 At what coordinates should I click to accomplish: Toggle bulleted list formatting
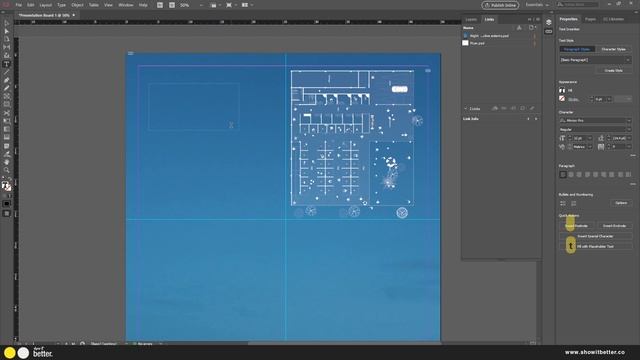point(563,203)
